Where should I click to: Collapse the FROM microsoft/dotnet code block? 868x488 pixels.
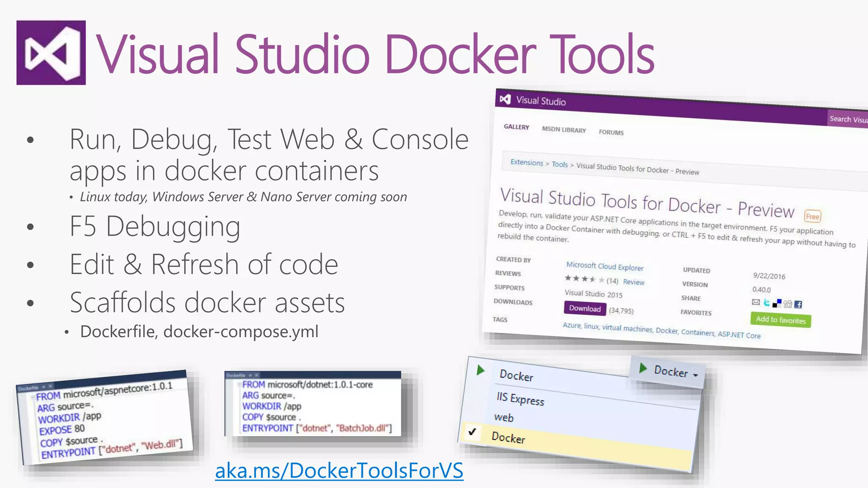(239, 385)
